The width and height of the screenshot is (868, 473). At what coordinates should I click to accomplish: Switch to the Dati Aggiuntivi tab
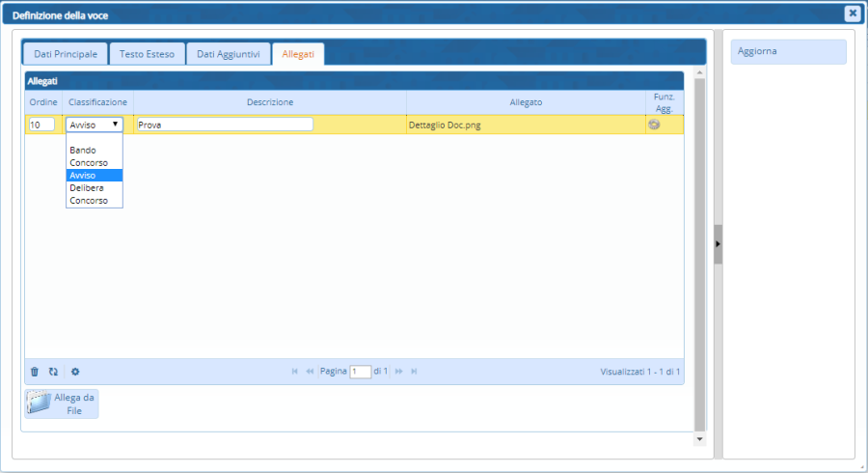point(228,54)
